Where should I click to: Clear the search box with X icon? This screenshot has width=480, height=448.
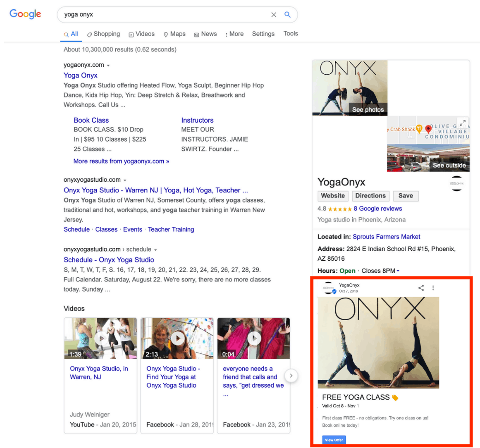tap(273, 15)
